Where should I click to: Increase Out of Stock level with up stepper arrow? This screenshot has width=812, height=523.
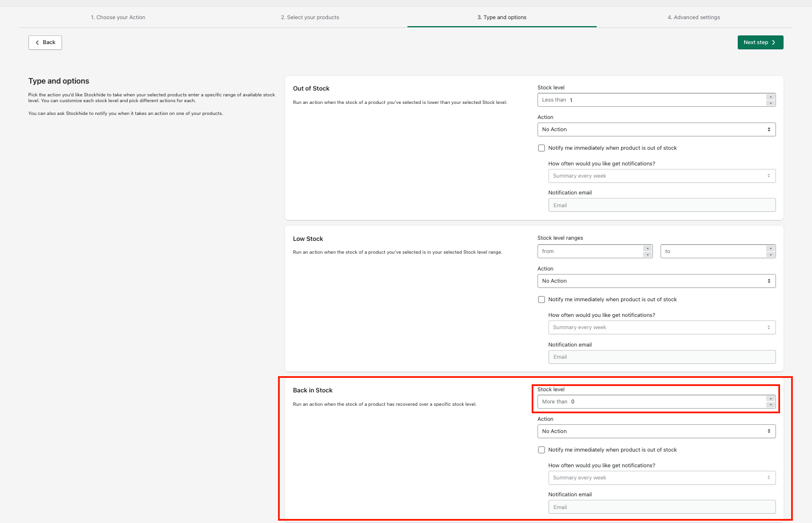pos(770,97)
